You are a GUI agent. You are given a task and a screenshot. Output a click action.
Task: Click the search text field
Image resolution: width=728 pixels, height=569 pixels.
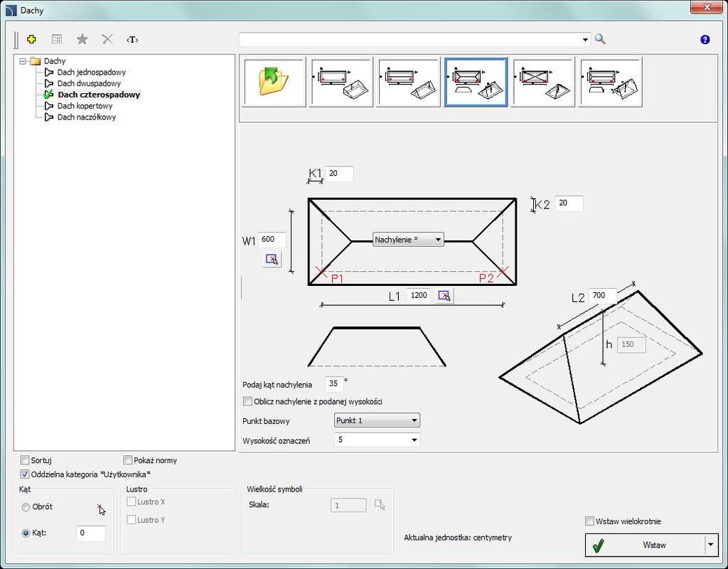coord(410,40)
